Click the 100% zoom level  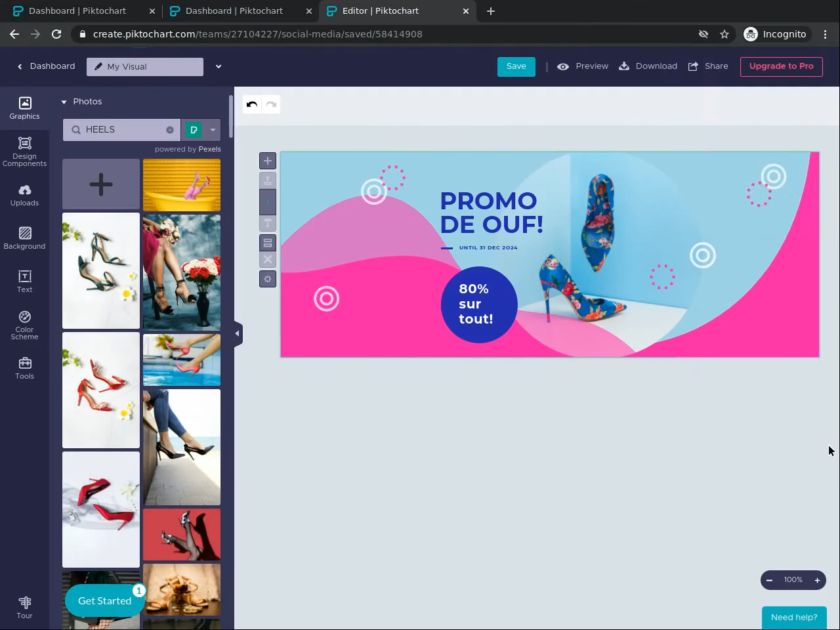793,580
